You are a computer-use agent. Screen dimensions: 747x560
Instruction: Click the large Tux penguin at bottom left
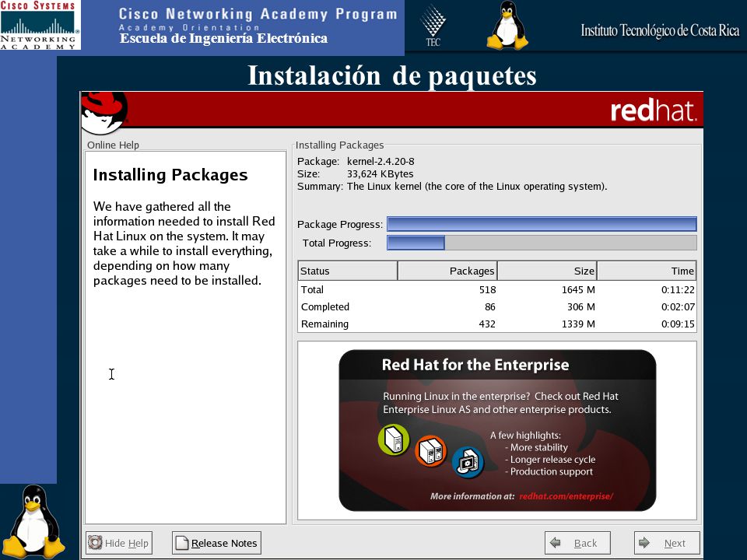pos(34,522)
